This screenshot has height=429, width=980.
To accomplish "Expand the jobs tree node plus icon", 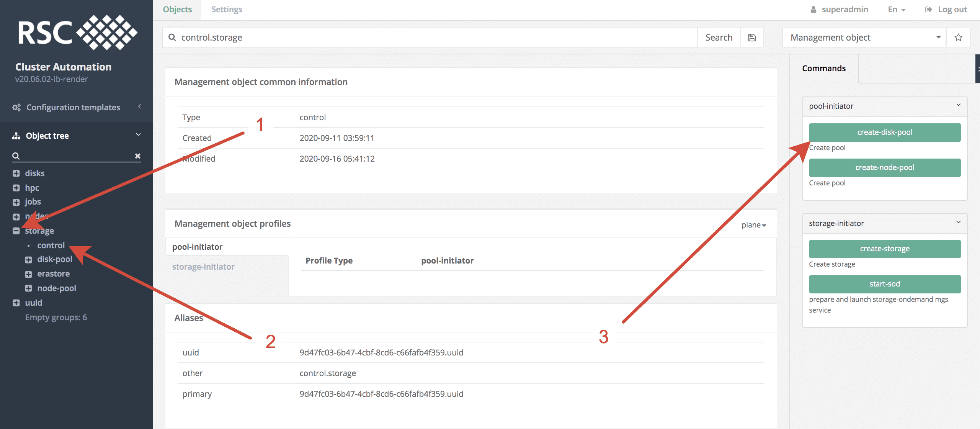I will [x=16, y=202].
